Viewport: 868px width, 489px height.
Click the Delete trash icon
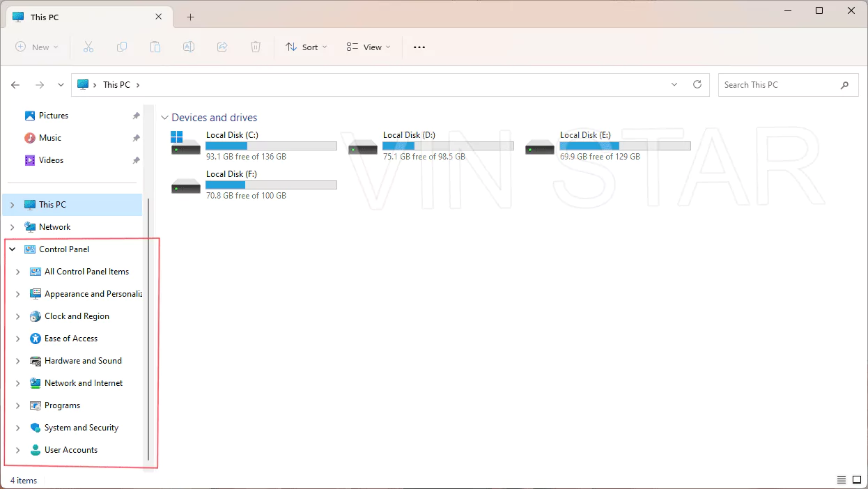(256, 47)
